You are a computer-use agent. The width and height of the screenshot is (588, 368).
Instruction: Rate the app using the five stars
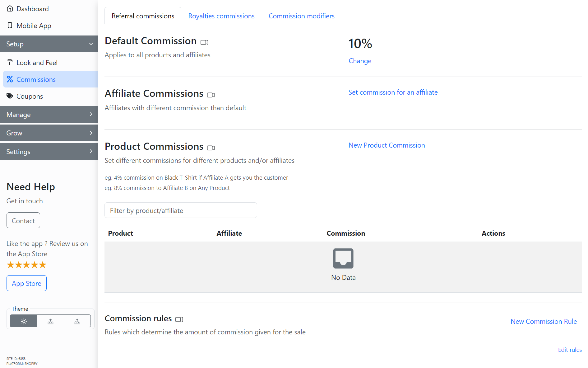point(26,265)
